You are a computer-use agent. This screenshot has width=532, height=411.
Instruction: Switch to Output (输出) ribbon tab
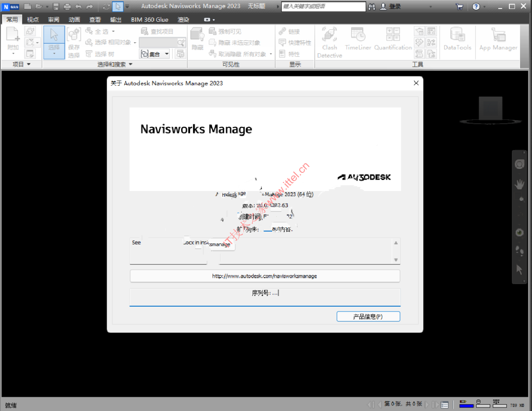[x=116, y=20]
